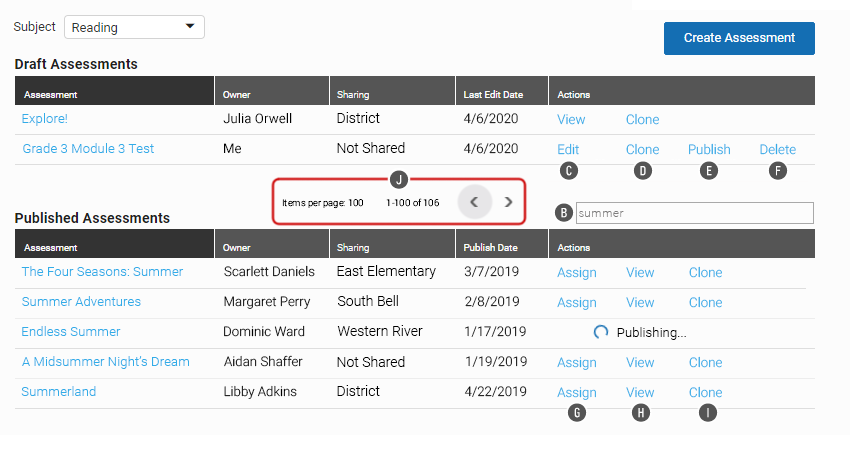
Task: View the Summer Adventures assessment
Action: [x=640, y=302]
